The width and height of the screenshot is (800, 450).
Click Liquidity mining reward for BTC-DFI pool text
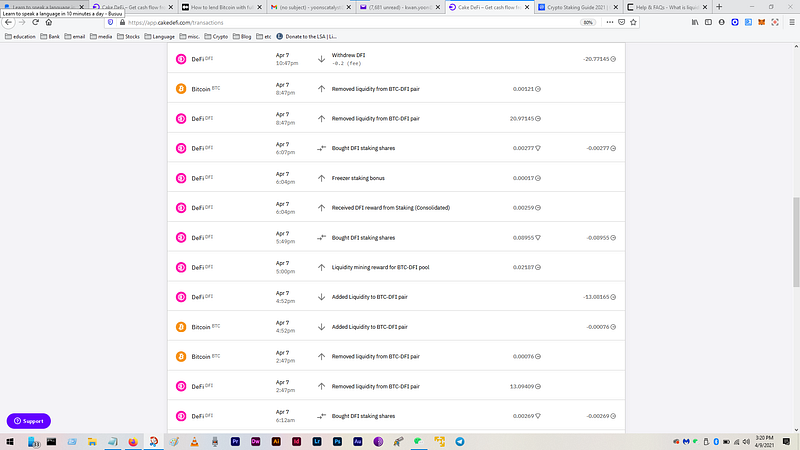[x=380, y=267]
